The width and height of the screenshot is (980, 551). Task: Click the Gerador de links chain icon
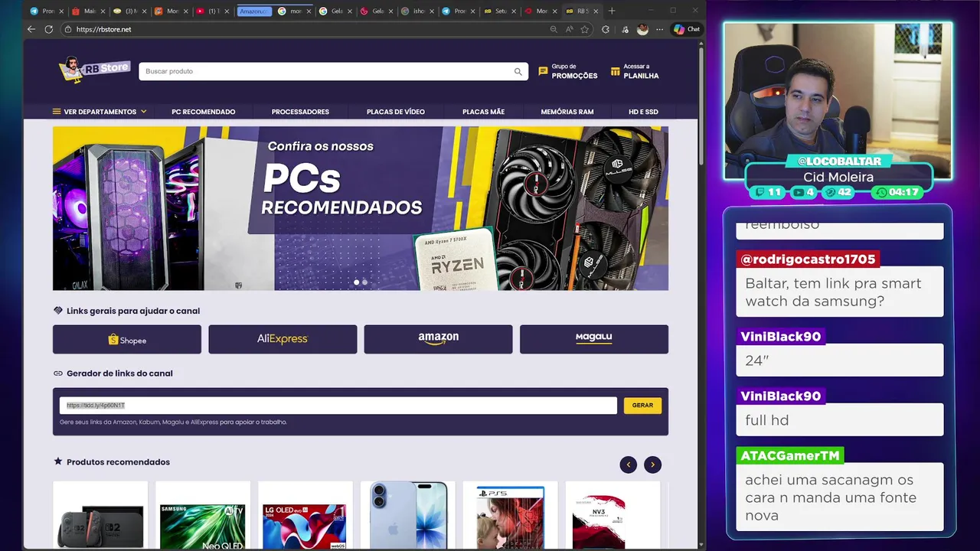(58, 373)
